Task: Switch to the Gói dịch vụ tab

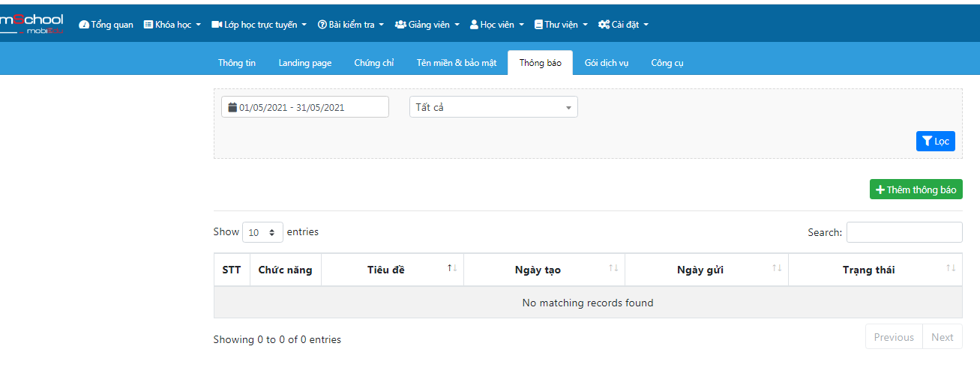Action: [x=606, y=63]
